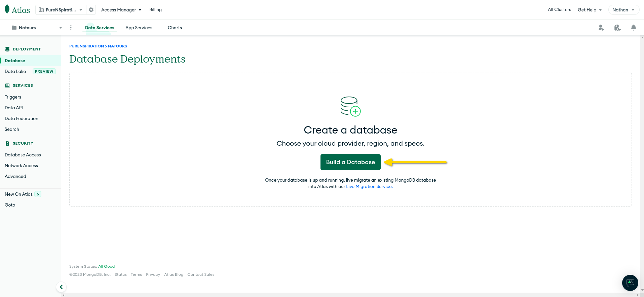Open New On Atlas updates
The width and height of the screenshot is (644, 297).
(18, 194)
